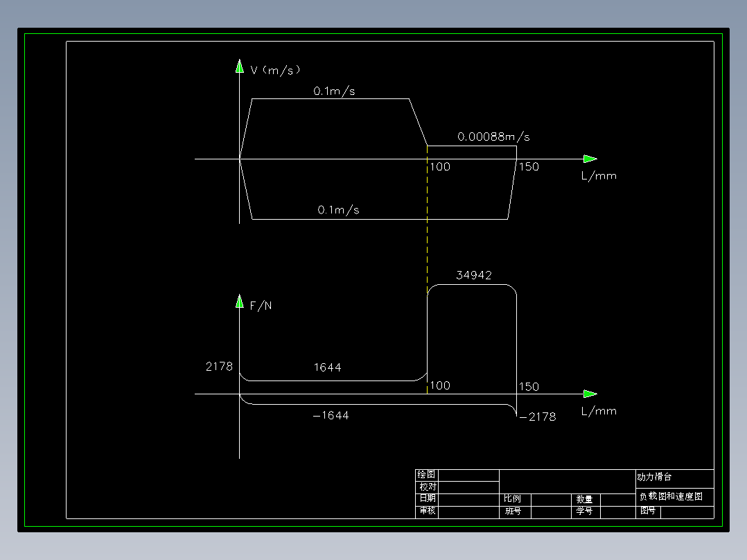Click the 比例 label in the title block
The image size is (747, 560).
pos(513,498)
